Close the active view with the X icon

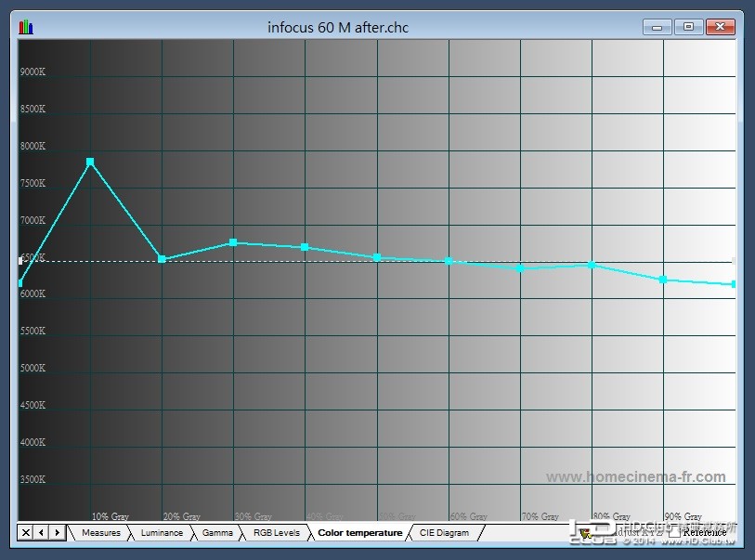25,532
